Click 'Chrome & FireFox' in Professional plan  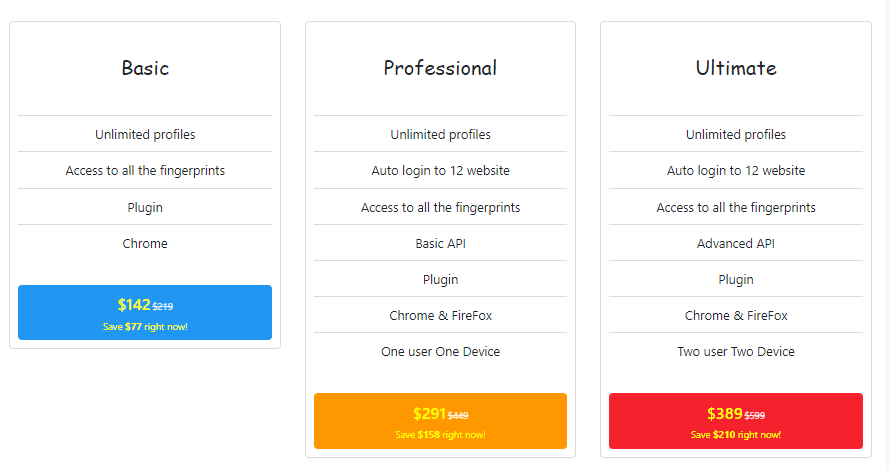tap(441, 315)
